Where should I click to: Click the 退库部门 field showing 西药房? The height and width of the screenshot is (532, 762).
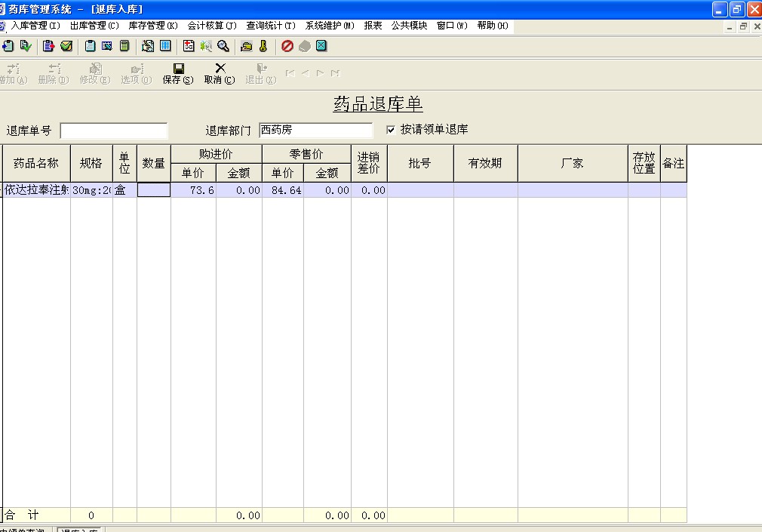pyautogui.click(x=316, y=131)
